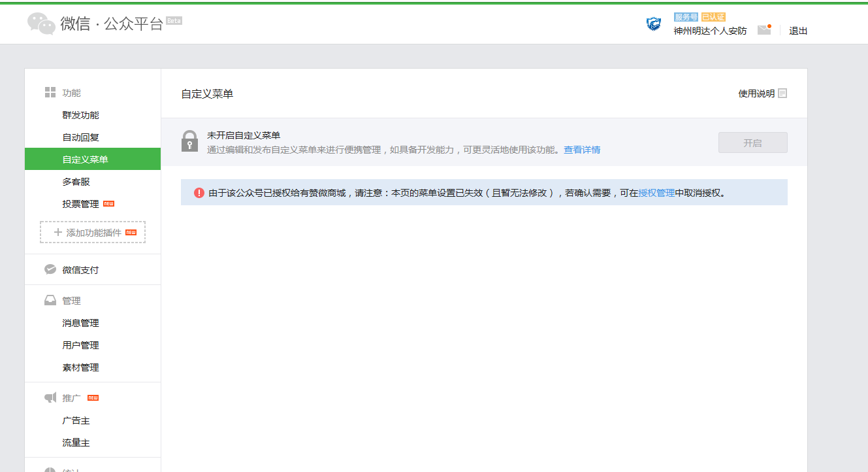Open the mail notification envelope icon
Viewport: 868px width, 472px height.
(764, 29)
